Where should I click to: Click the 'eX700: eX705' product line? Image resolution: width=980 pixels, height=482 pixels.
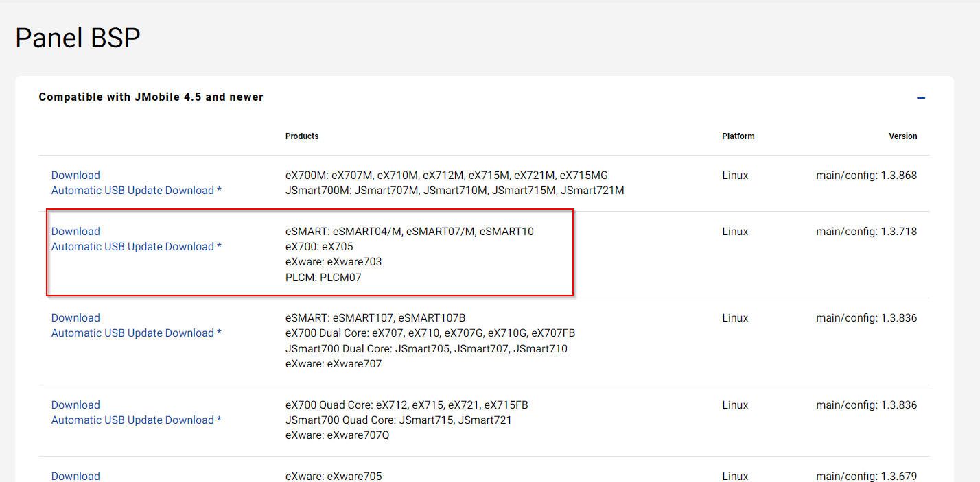click(x=319, y=247)
